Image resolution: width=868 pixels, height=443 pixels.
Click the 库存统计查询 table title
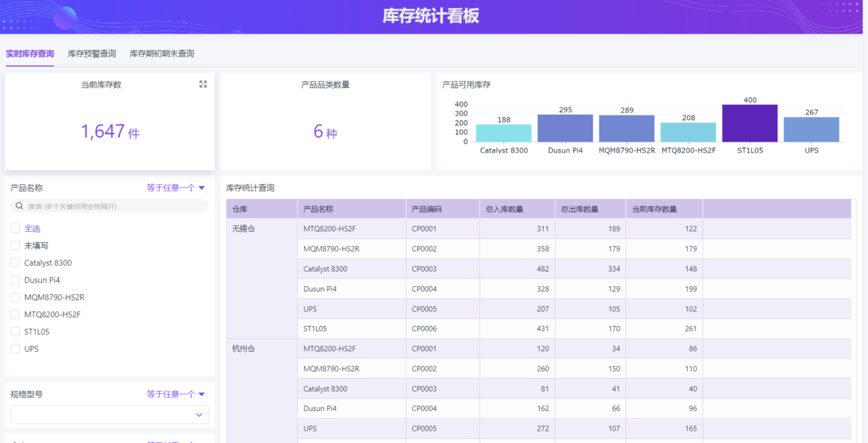(250, 188)
